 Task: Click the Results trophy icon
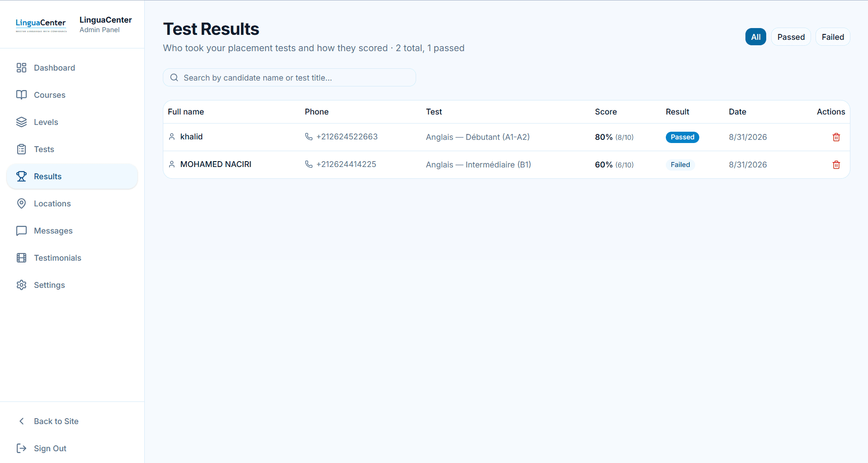(x=21, y=177)
